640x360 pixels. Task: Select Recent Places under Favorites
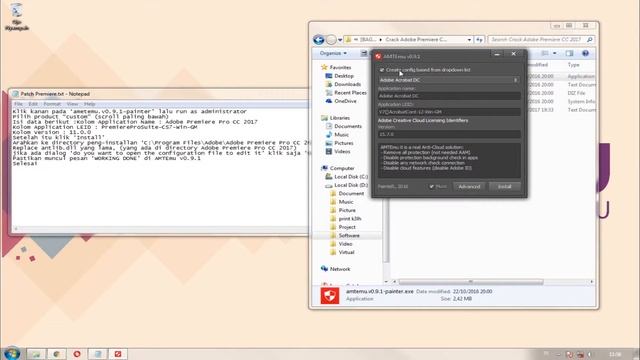pos(350,93)
